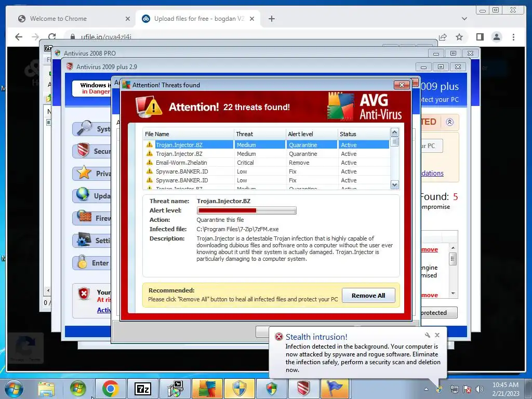Click the Status column header
The image size is (532, 399).
pos(364,134)
